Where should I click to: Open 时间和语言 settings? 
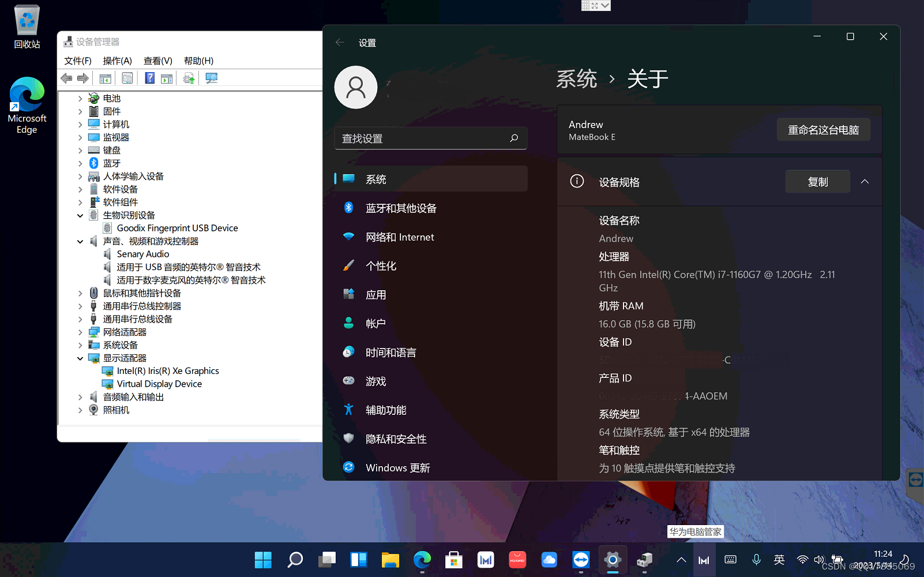[x=431, y=353]
